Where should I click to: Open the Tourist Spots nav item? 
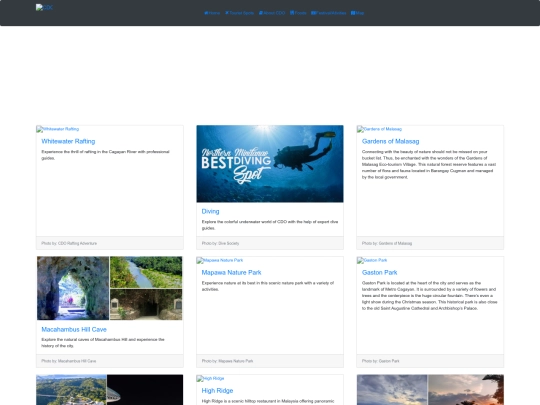click(x=239, y=13)
